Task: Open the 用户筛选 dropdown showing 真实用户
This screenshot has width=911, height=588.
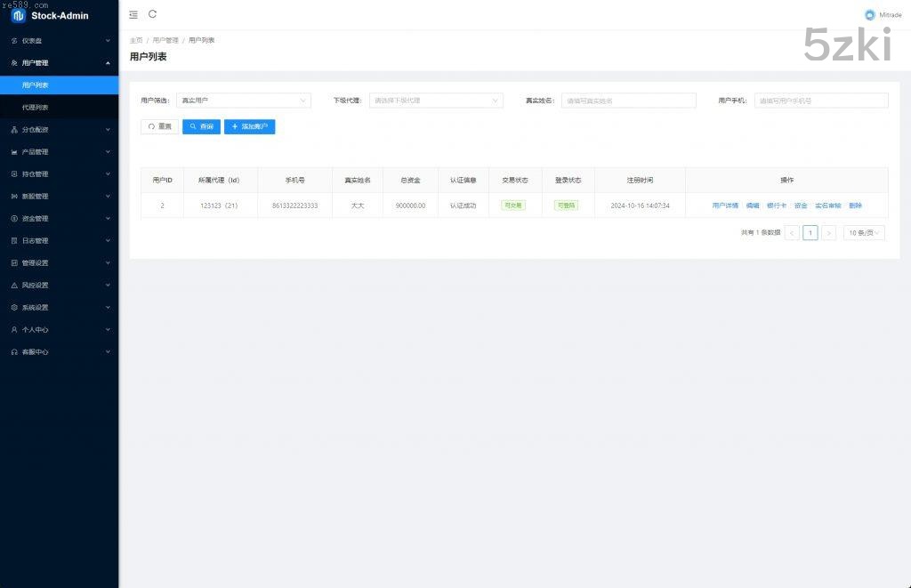Action: (x=243, y=101)
